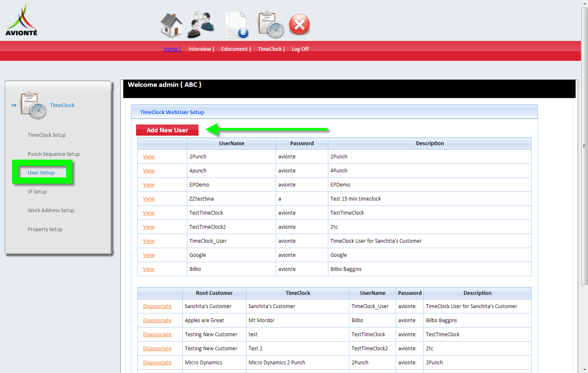
Task: Click the scrollbar up arrow
Action: [x=584, y=3]
